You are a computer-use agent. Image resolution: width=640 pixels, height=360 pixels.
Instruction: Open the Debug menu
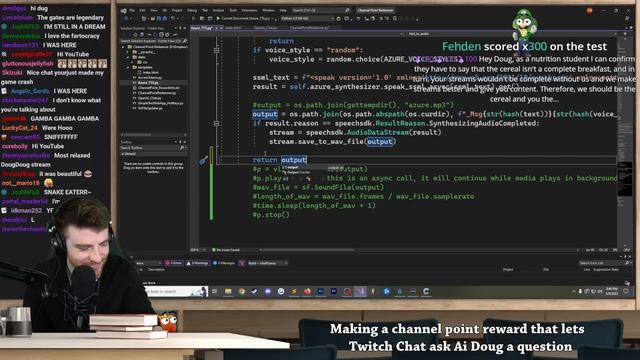point(192,10)
